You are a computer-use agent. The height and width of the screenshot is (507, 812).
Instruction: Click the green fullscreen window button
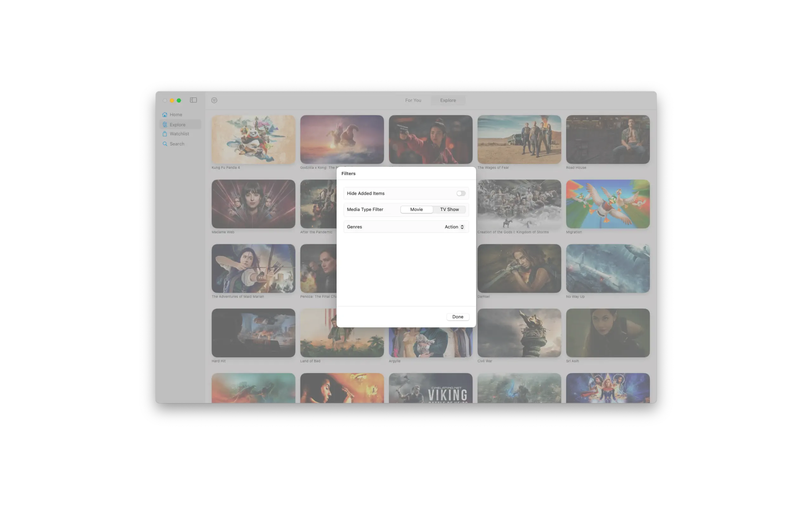pyautogui.click(x=179, y=100)
